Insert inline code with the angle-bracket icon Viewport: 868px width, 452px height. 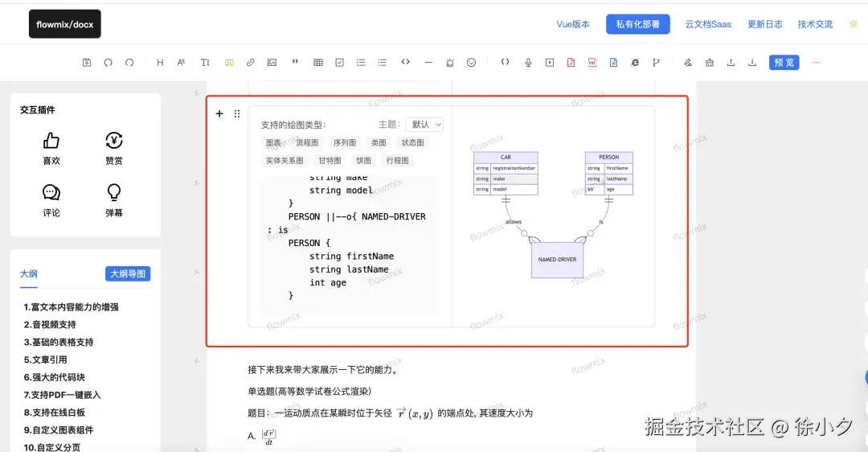pyautogui.click(x=405, y=62)
